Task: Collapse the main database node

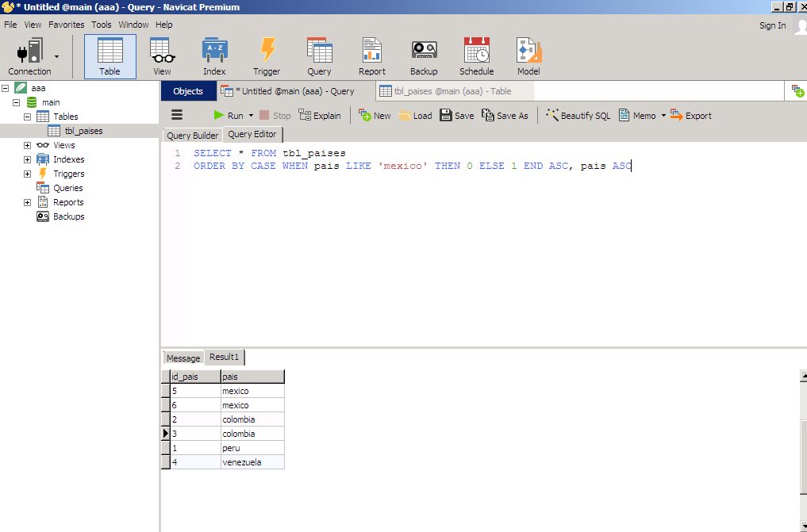Action: (x=16, y=102)
